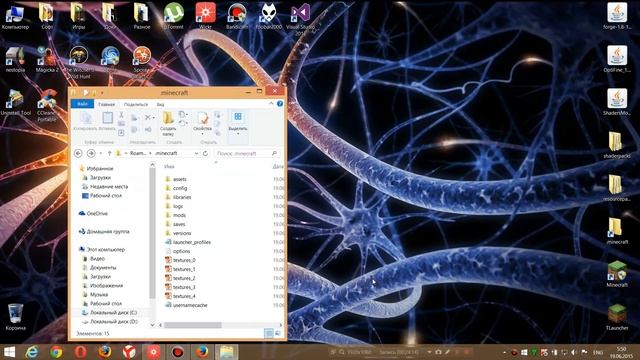Click the Explorer back navigation arrow
This screenshot has width=640, height=360.
[78, 153]
